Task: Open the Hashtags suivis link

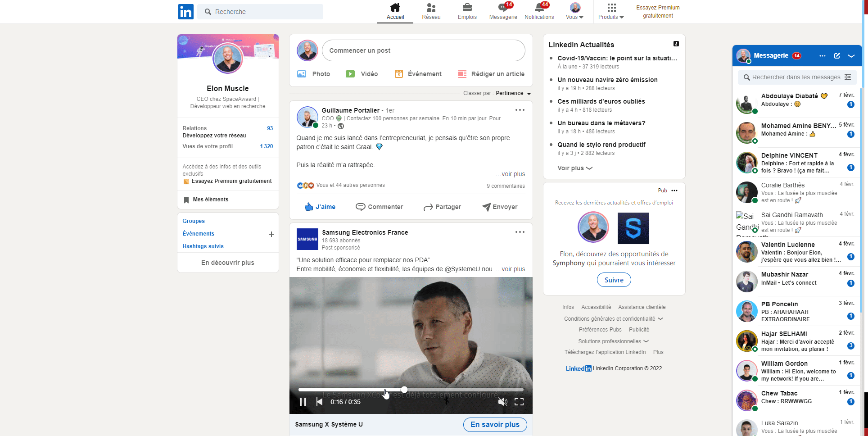Action: tap(203, 246)
